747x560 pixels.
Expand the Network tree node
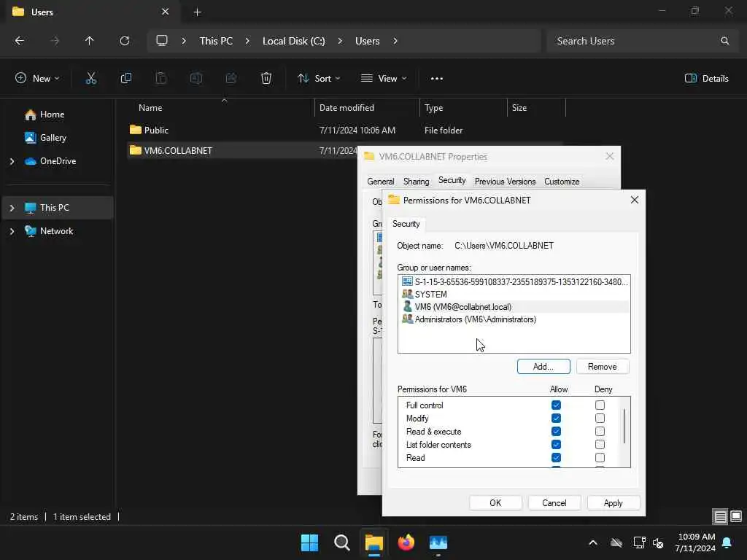[12, 231]
